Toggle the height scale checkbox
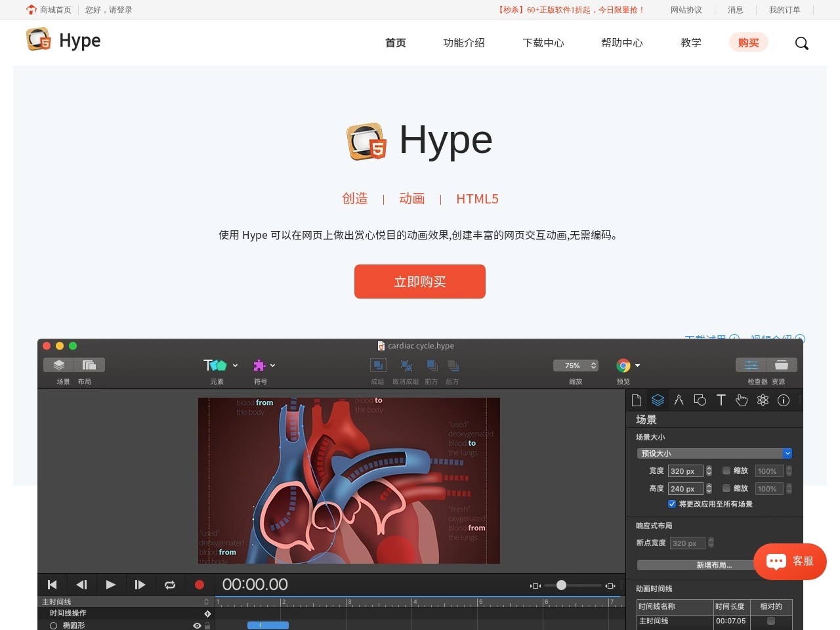The image size is (840, 630). pos(726,488)
